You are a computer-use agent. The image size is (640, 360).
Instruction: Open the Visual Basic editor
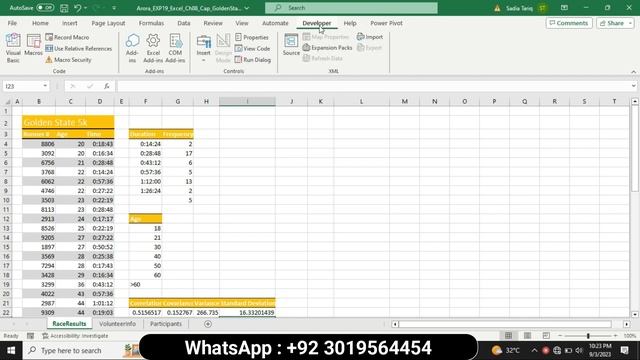(x=13, y=48)
